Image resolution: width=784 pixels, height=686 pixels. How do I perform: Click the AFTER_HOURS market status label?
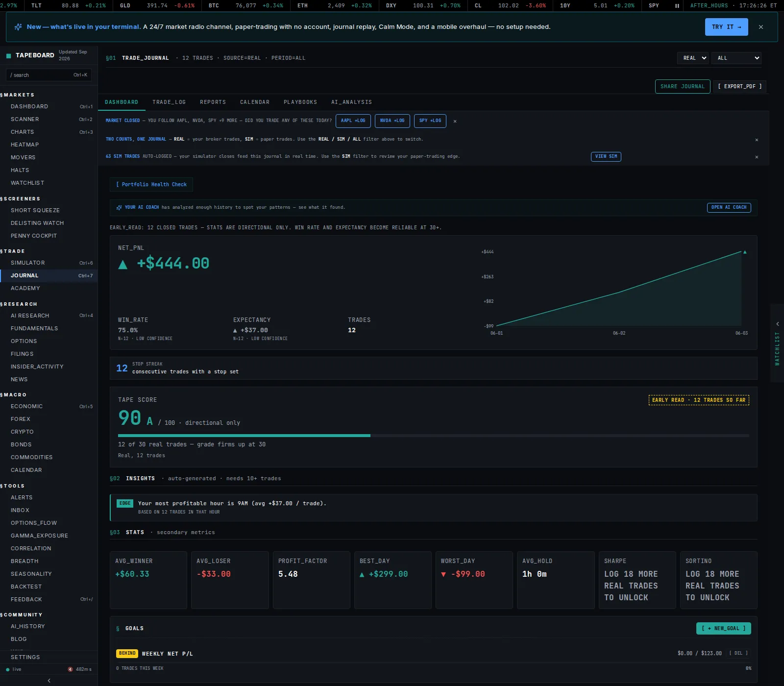tap(709, 6)
